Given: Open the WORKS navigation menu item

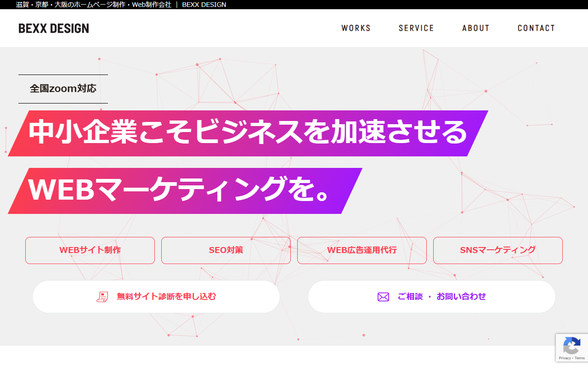Looking at the screenshot, I should pyautogui.click(x=356, y=28).
